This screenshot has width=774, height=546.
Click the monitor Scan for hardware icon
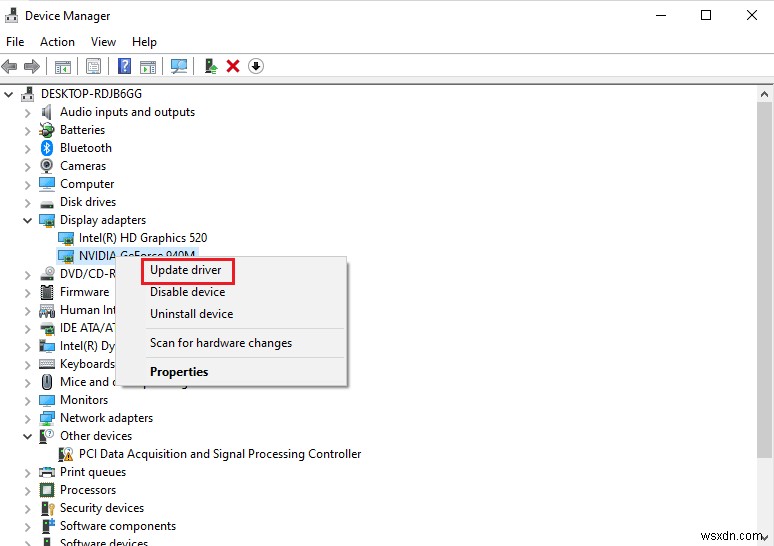click(179, 66)
